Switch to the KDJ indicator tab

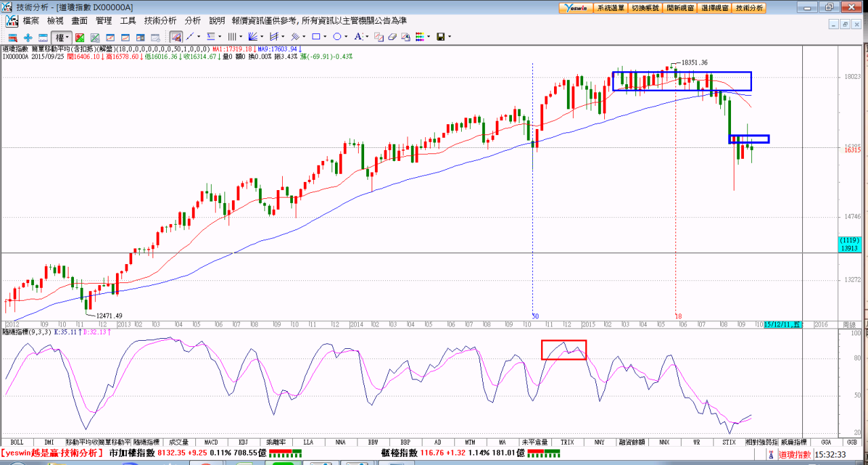[243, 442]
